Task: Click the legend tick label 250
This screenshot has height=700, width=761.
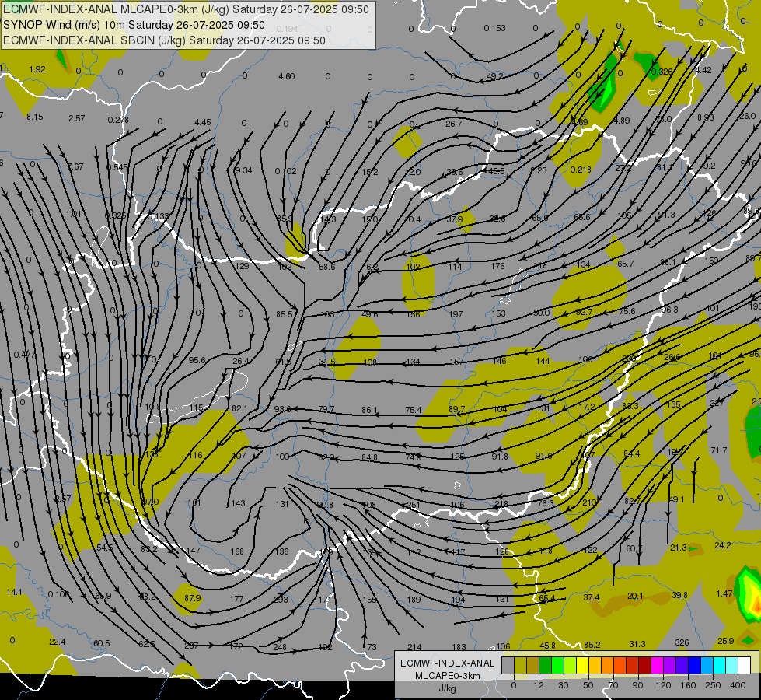Action: (713, 685)
